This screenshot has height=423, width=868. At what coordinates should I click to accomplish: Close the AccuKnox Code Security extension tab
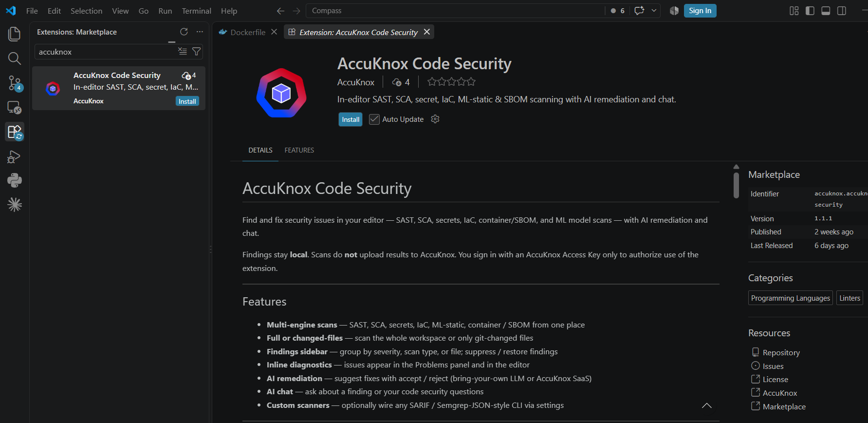pyautogui.click(x=427, y=32)
